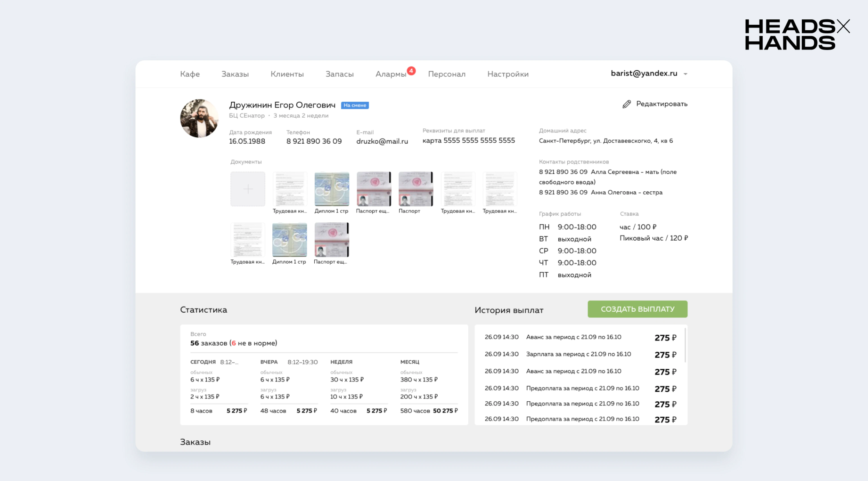Click the red alarms notification badge
This screenshot has height=481, width=868.
click(411, 71)
